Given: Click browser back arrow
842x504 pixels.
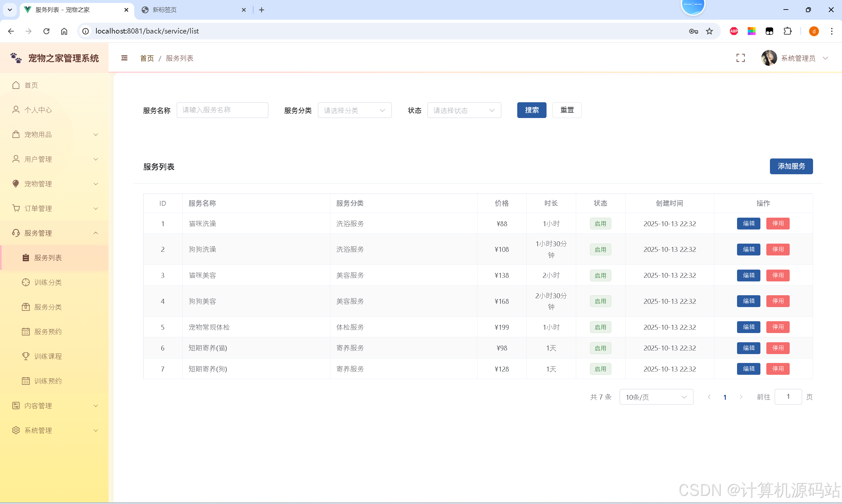Looking at the screenshot, I should click(11, 31).
